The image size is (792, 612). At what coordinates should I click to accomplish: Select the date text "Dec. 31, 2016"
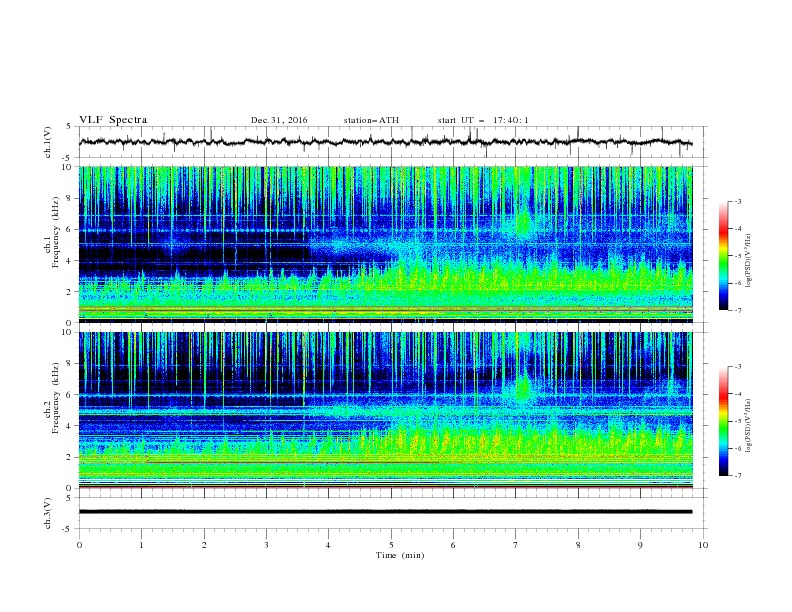point(279,120)
